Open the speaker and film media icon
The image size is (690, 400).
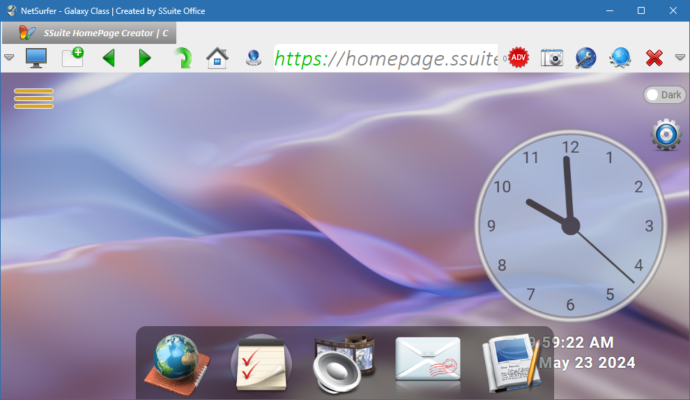[x=344, y=363]
